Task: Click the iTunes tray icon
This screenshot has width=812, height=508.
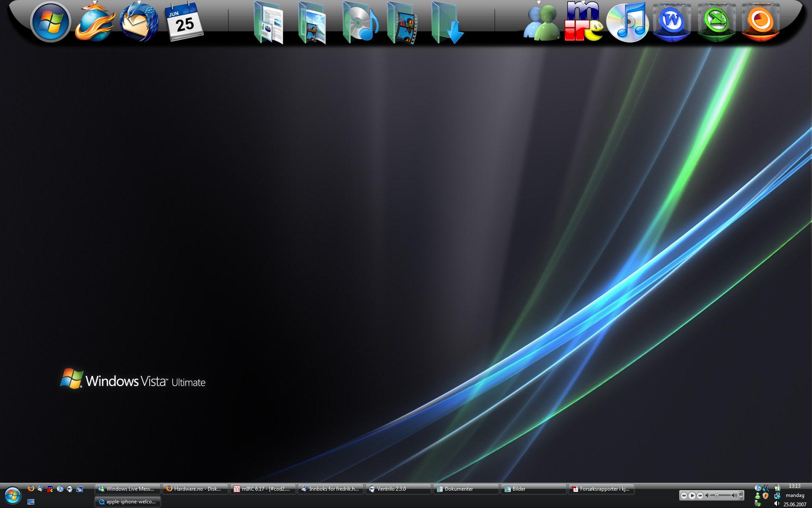Action: coord(758,488)
